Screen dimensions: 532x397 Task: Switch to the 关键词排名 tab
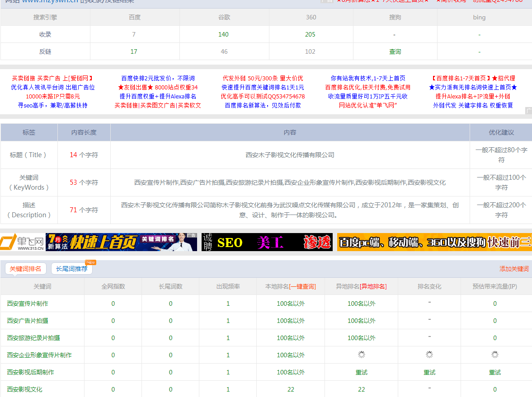tap(25, 269)
